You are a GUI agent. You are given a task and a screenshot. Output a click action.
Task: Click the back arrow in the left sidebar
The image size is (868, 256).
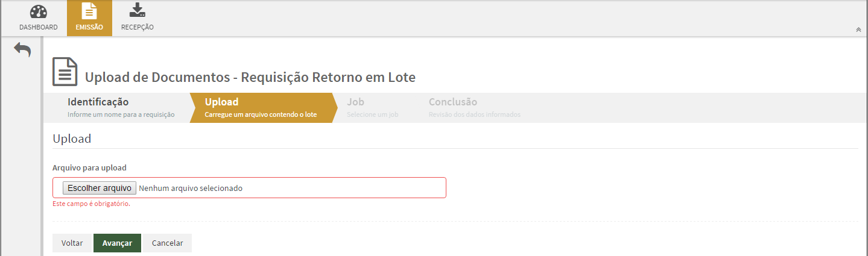coord(22,50)
